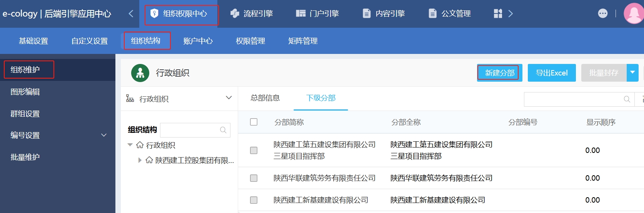Image resolution: width=644 pixels, height=213 pixels.
Task: Tick the select-all checkbox in table header
Action: 254,122
